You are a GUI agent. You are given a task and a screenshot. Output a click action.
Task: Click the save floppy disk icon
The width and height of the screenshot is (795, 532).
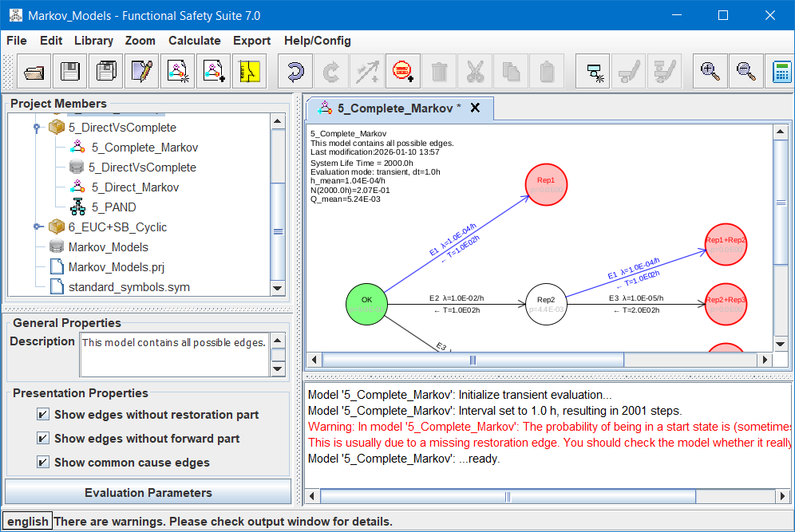click(x=70, y=72)
